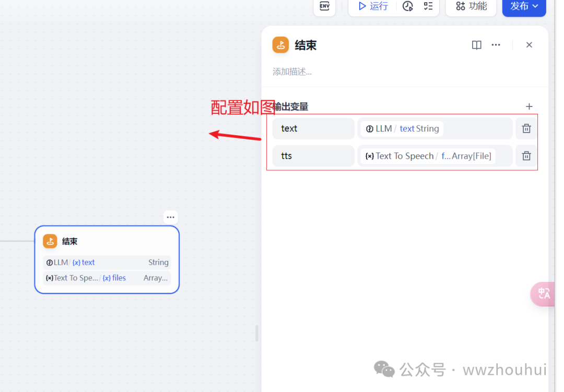Image resolution: width=564 pixels, height=392 pixels.
Task: Open the help book icon in 结束 panel
Action: coord(476,45)
